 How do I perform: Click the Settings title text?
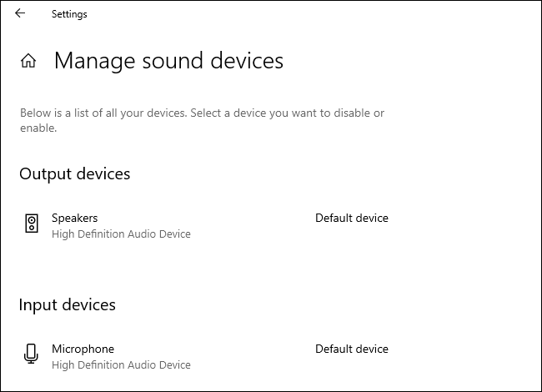coord(69,14)
